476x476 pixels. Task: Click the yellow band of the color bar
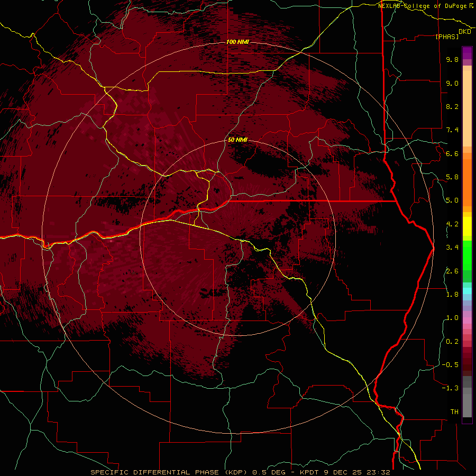coord(467,226)
